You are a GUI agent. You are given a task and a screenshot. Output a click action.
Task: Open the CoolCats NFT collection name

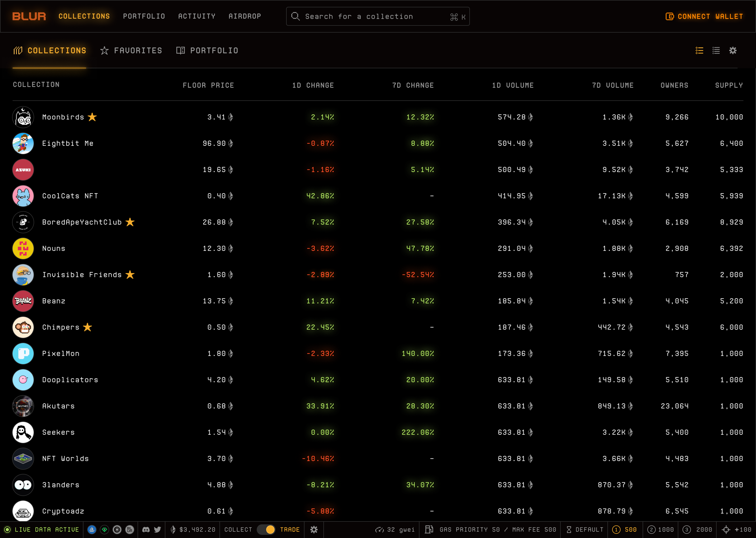(x=70, y=196)
